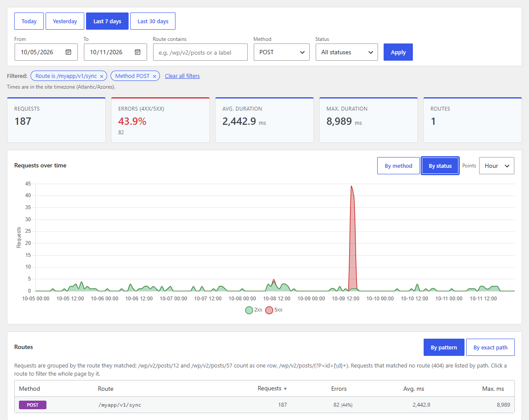
Task: Click the Method column header
Action: click(x=29, y=389)
